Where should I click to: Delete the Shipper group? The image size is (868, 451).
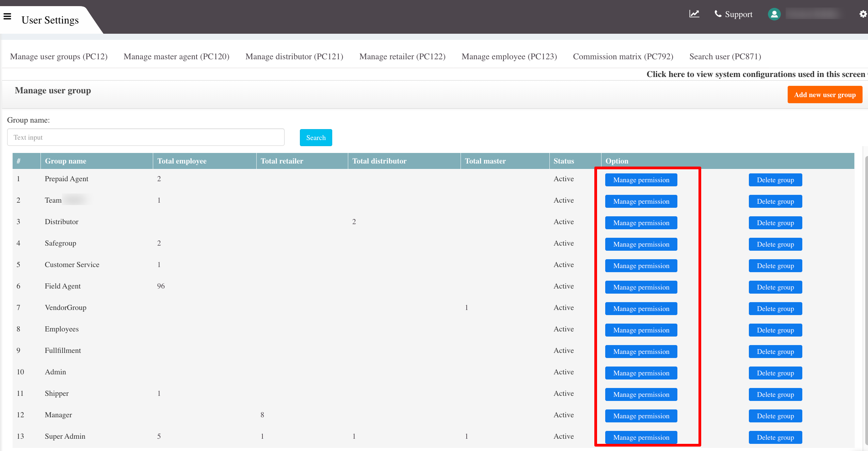(775, 394)
